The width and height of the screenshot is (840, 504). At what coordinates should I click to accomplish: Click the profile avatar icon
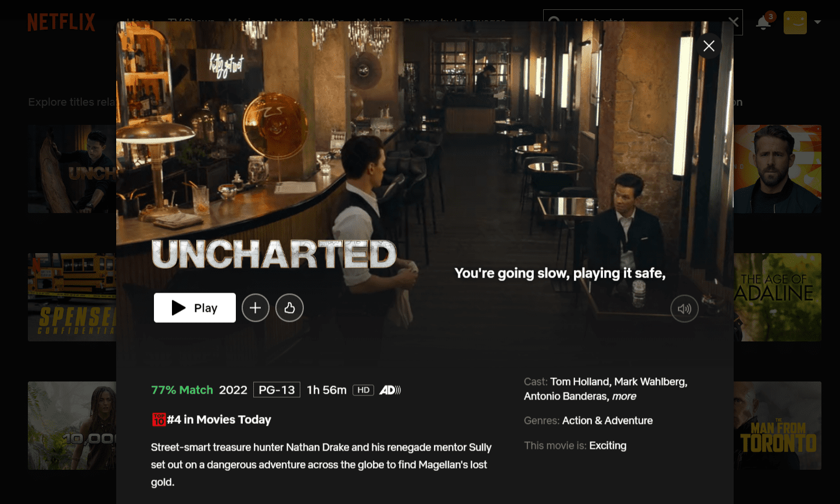pos(795,22)
